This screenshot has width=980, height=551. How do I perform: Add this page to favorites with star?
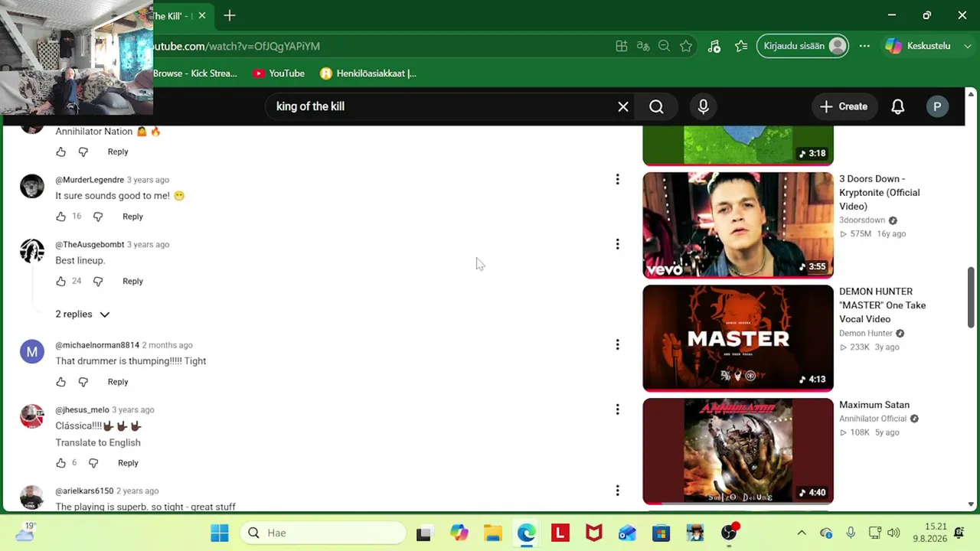(x=686, y=46)
